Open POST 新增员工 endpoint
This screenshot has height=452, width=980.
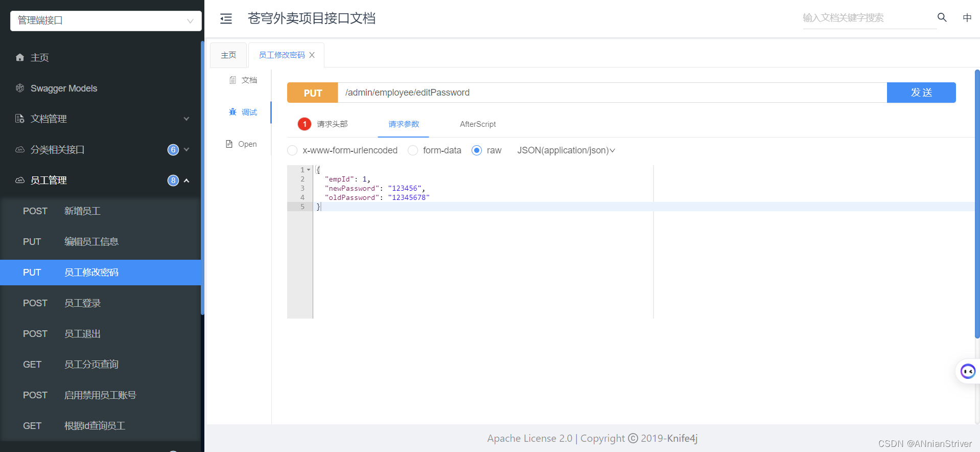coord(100,211)
